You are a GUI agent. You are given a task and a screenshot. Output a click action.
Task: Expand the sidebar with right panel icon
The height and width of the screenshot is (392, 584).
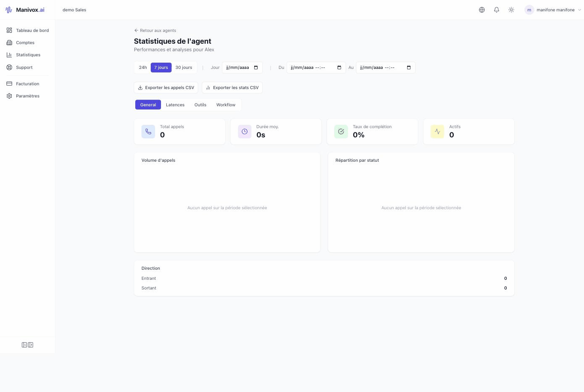pos(31,345)
